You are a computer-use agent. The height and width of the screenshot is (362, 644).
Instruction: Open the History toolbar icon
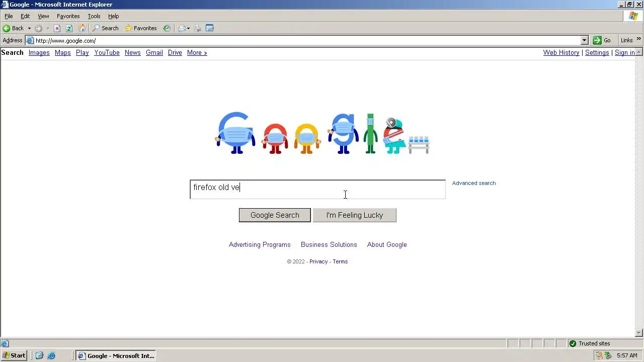coord(167,28)
